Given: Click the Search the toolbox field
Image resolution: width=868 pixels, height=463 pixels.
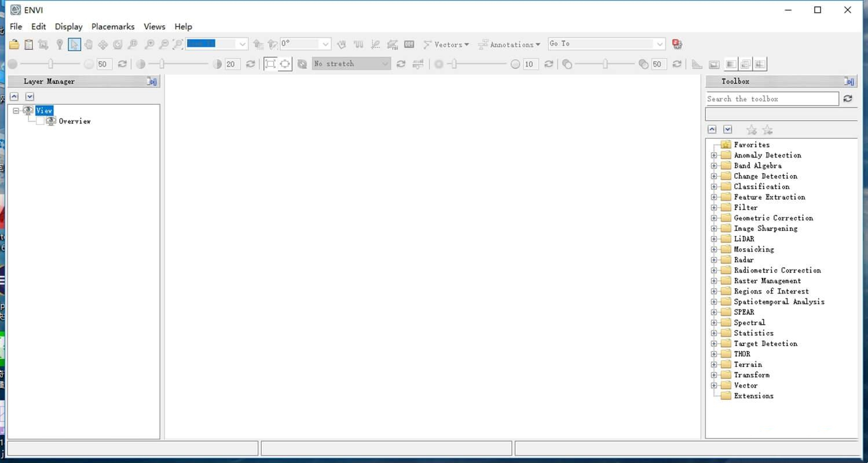Looking at the screenshot, I should click(x=772, y=99).
